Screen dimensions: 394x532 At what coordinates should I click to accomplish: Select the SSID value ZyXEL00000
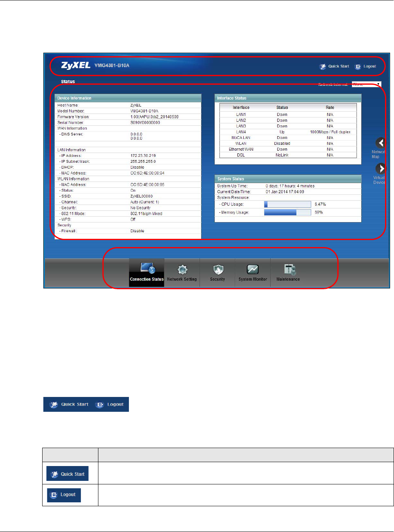pos(141,196)
